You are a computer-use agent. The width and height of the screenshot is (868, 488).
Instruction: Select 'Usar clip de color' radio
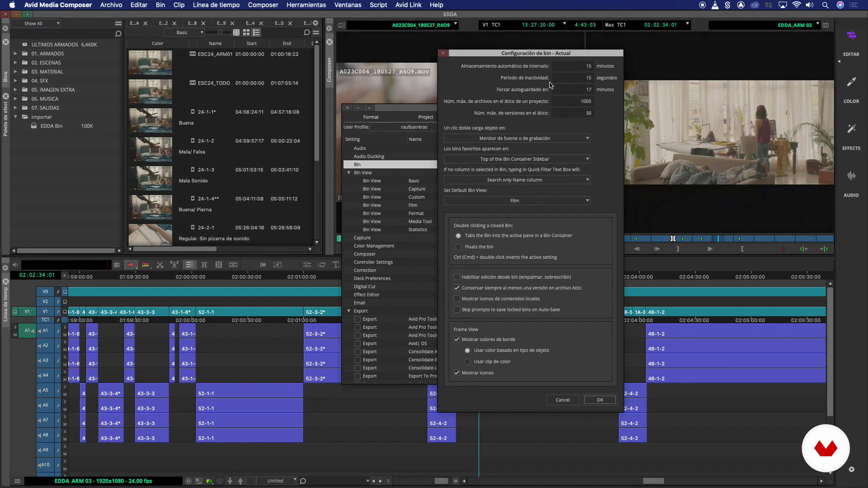coord(467,362)
